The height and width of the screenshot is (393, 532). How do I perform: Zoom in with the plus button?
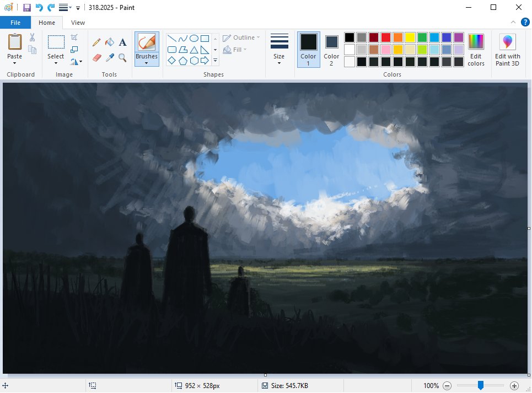point(514,385)
